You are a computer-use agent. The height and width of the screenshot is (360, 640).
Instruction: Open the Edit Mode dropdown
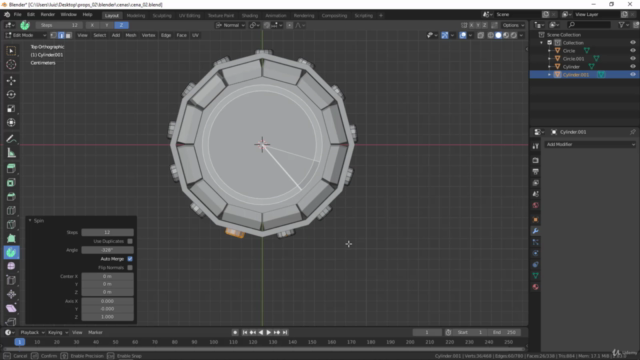point(26,36)
